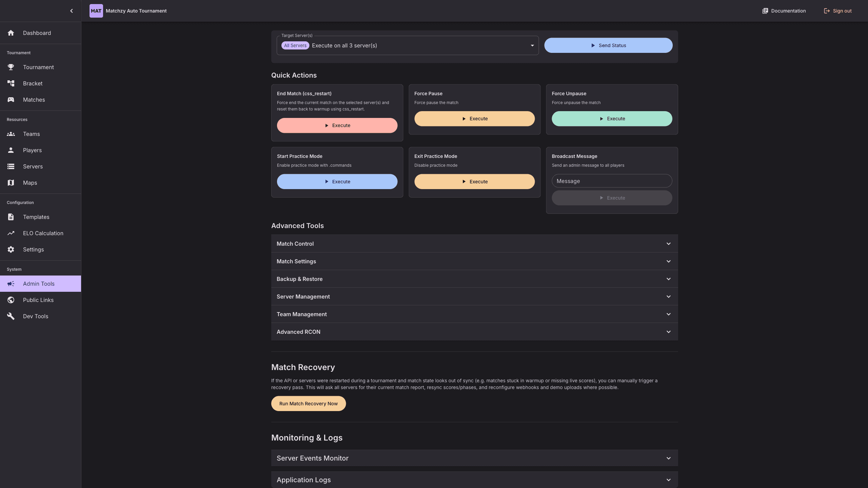This screenshot has width=868, height=488.
Task: Click the Matches gamepad icon
Action: (11, 100)
